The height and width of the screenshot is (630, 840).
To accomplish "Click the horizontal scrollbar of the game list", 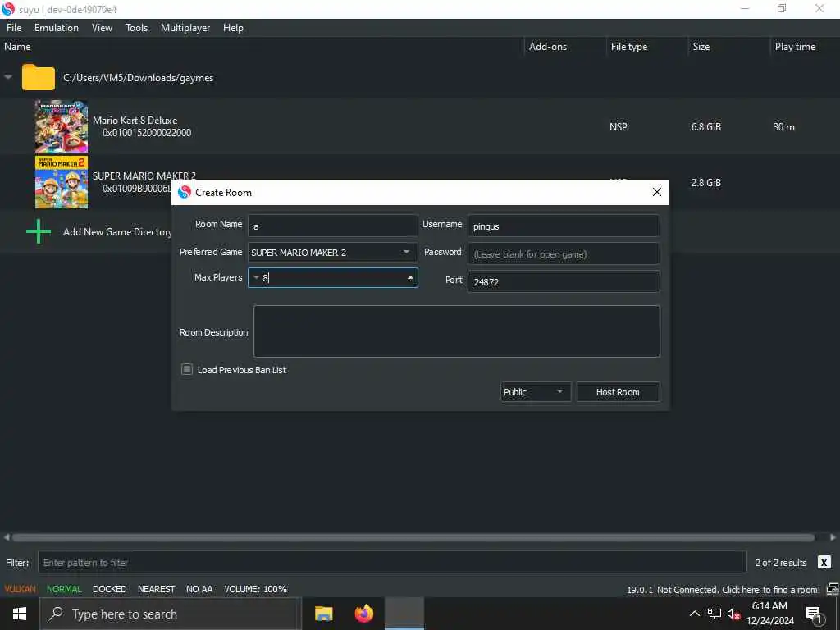I will (413, 537).
